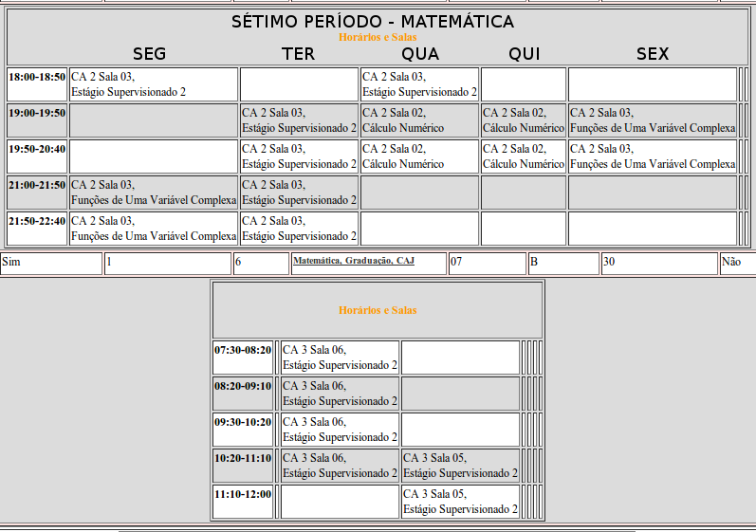Click the Sim cell in the Matemática row

[x=51, y=264]
